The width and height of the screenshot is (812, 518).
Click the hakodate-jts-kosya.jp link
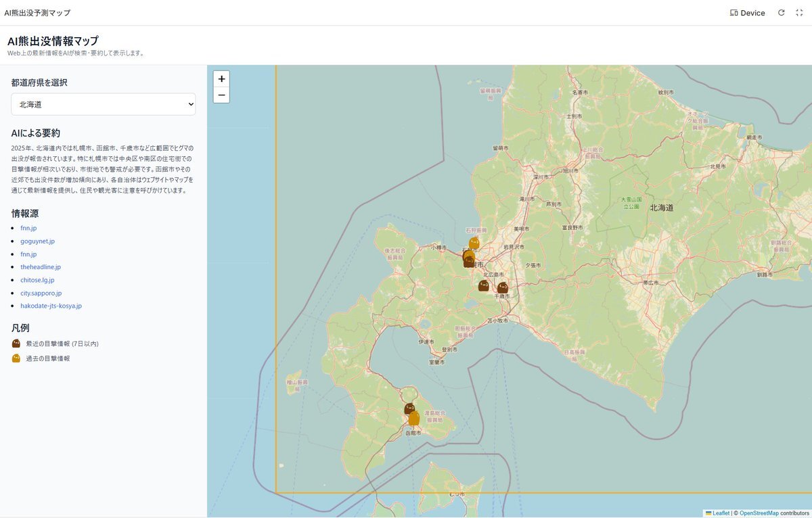click(51, 306)
